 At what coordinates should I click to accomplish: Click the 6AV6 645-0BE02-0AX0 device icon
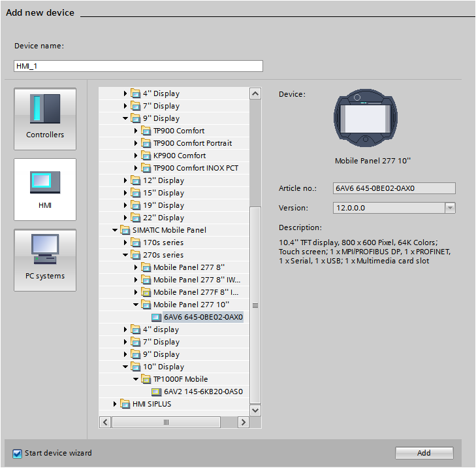[x=156, y=317]
